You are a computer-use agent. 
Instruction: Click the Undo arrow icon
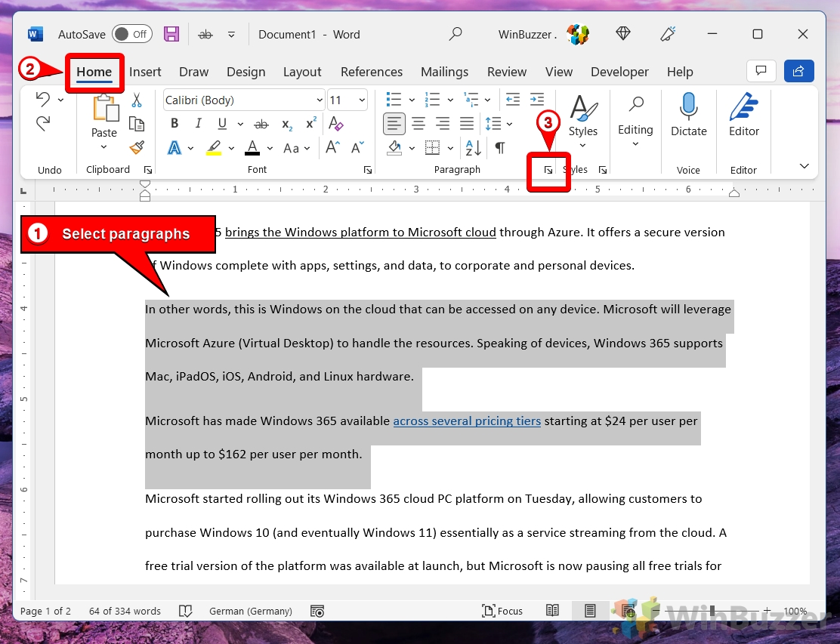coord(43,99)
